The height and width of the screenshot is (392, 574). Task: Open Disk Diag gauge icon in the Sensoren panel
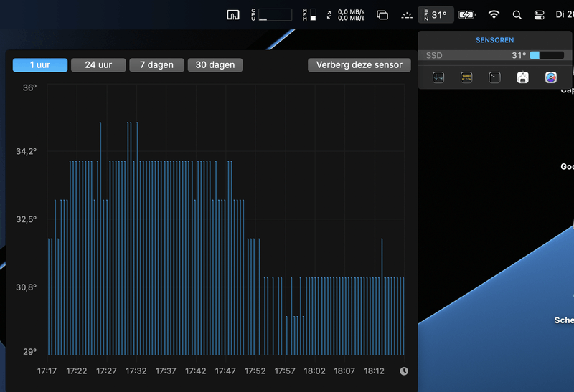(551, 77)
